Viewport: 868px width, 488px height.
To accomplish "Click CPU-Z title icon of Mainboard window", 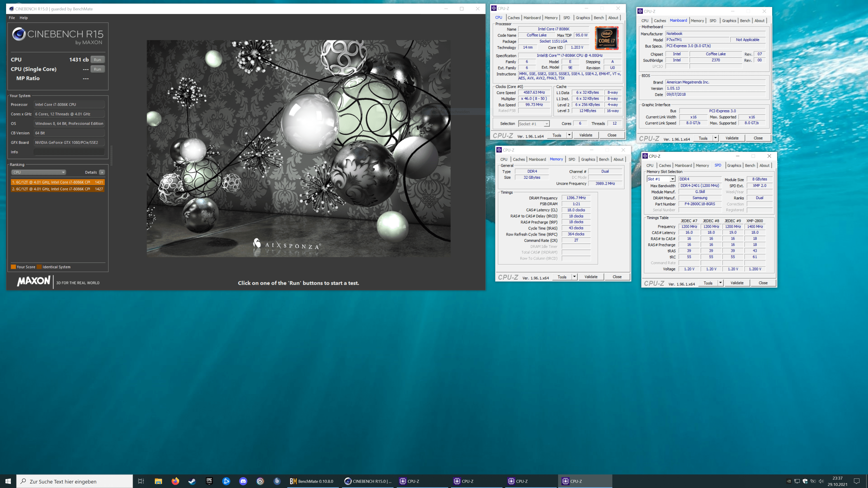I will (640, 11).
